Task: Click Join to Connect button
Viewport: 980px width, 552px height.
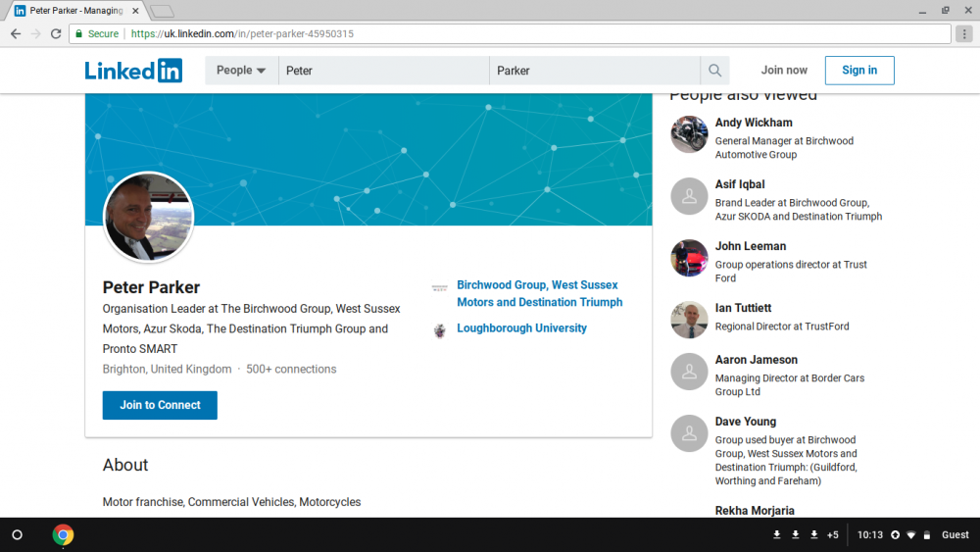Action: pyautogui.click(x=160, y=405)
